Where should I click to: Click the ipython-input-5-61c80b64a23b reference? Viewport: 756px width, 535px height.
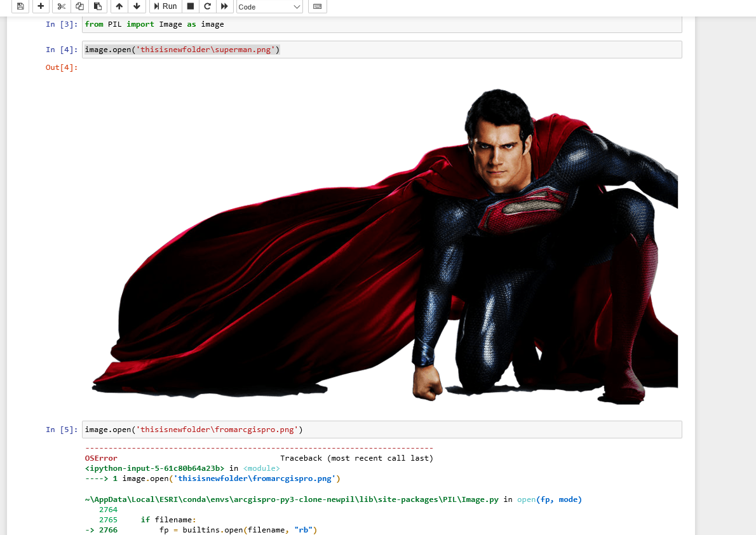pyautogui.click(x=155, y=468)
